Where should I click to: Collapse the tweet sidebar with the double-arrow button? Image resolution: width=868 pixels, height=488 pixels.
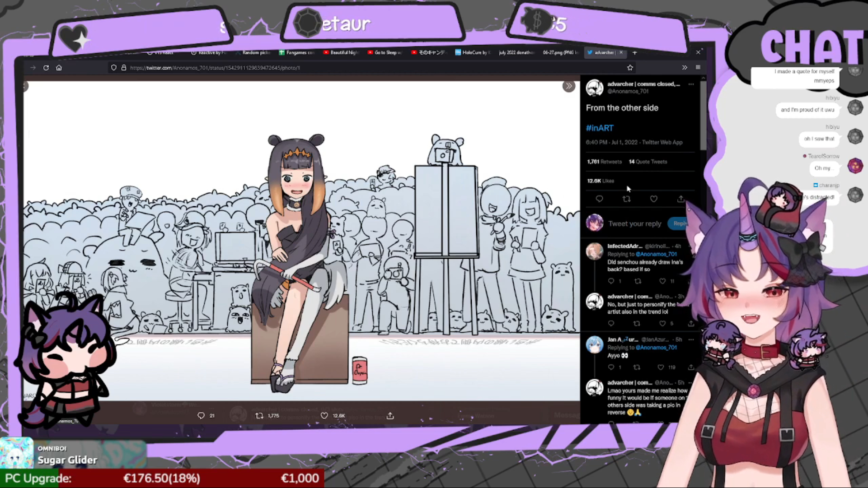tap(568, 86)
